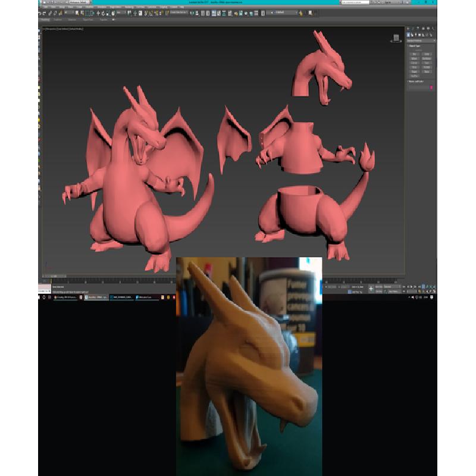Click the Cylinder primitive button
476x476 pixels.
coord(414,63)
